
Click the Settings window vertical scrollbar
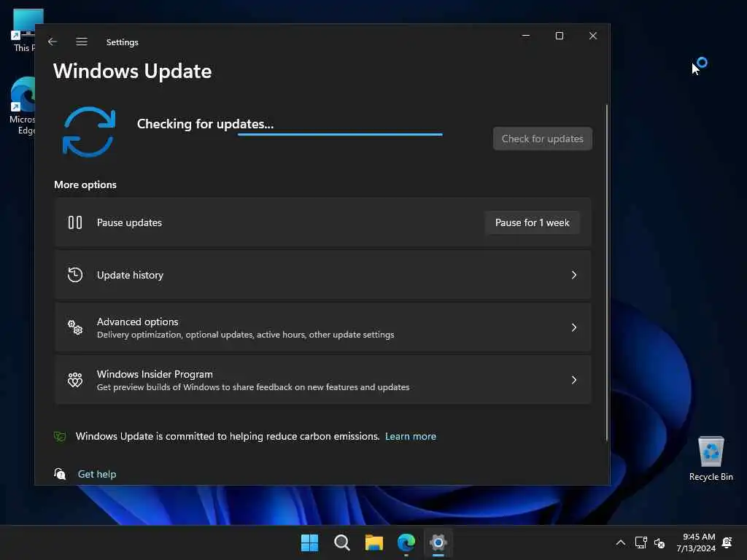click(606, 273)
